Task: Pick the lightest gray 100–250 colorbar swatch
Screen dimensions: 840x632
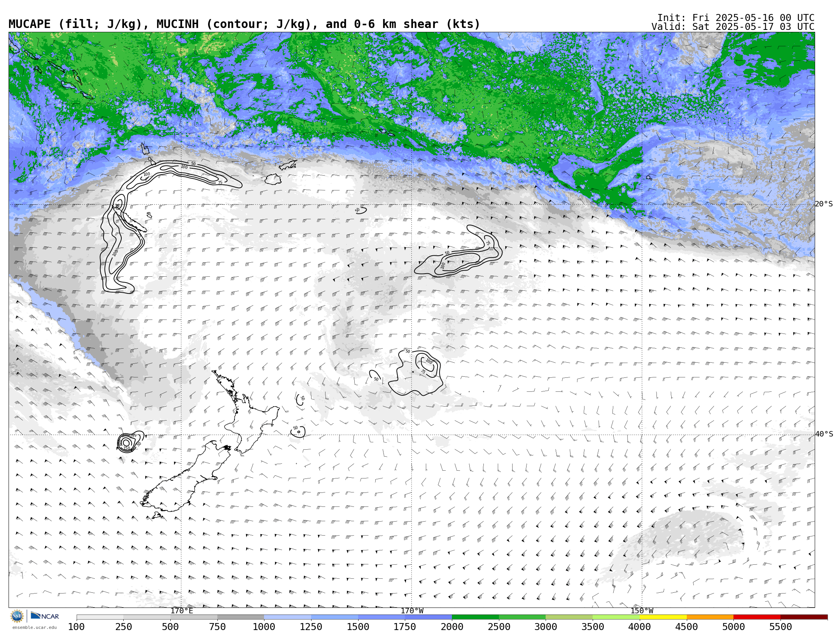Action: pyautogui.click(x=100, y=617)
